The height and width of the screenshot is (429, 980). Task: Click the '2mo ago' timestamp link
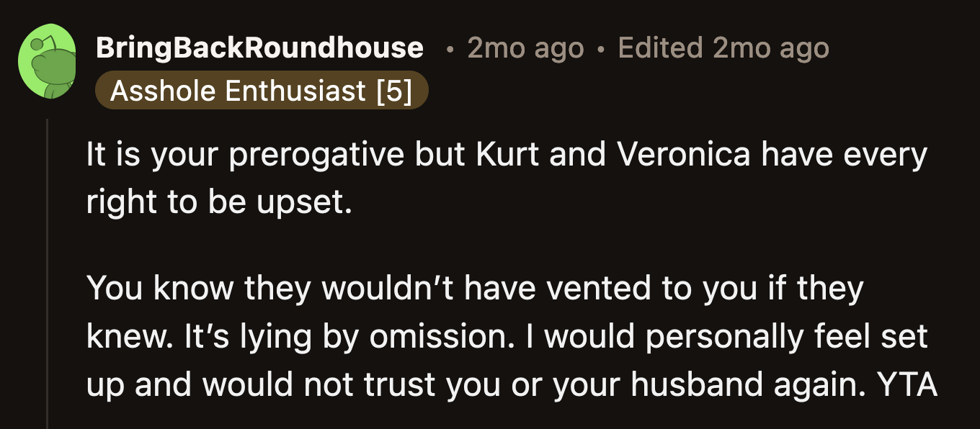(x=525, y=48)
